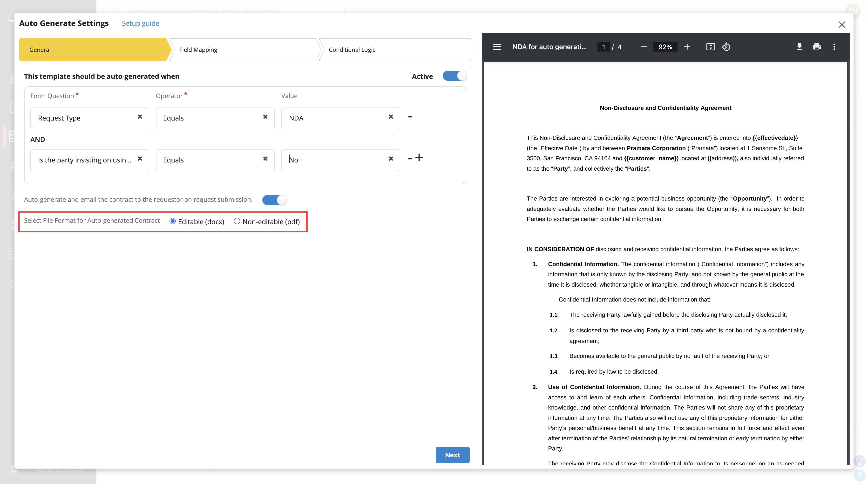Fit the PDF to page
Viewport: 868px width, 484px height.
710,47
